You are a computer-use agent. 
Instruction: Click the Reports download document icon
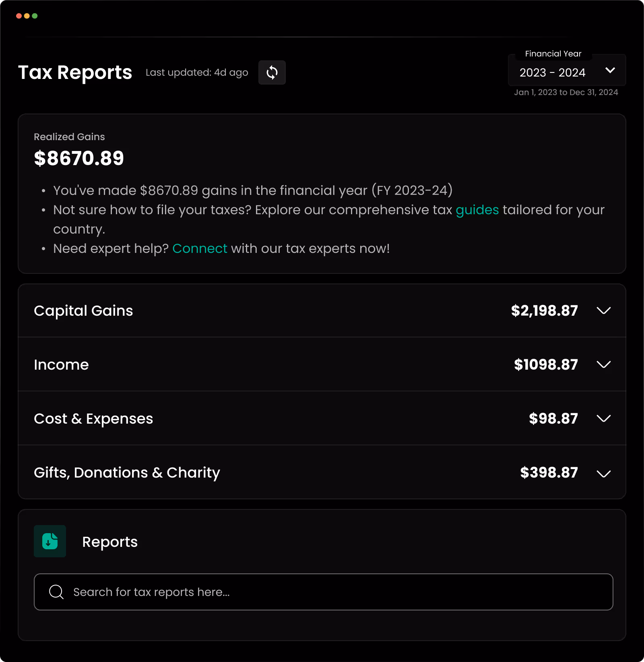coord(50,541)
